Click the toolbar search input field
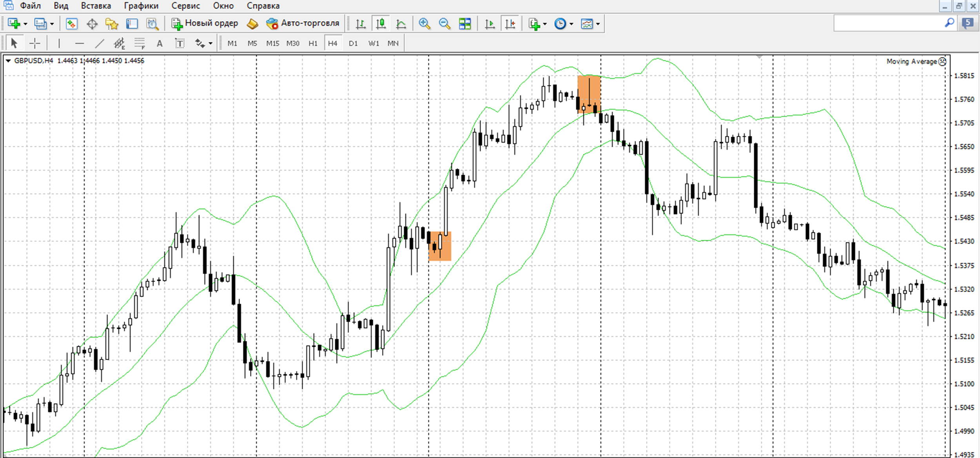Image resolution: width=980 pixels, height=458 pixels. point(889,24)
